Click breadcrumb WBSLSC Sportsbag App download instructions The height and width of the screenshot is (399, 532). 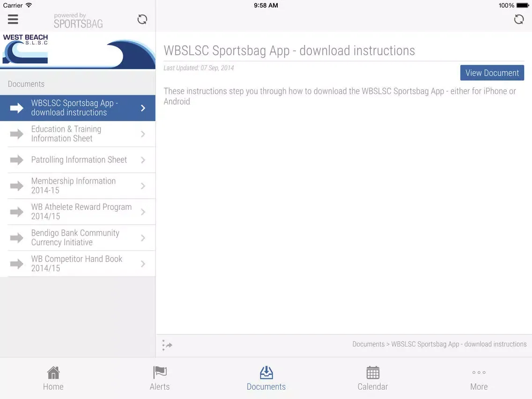coord(459,344)
